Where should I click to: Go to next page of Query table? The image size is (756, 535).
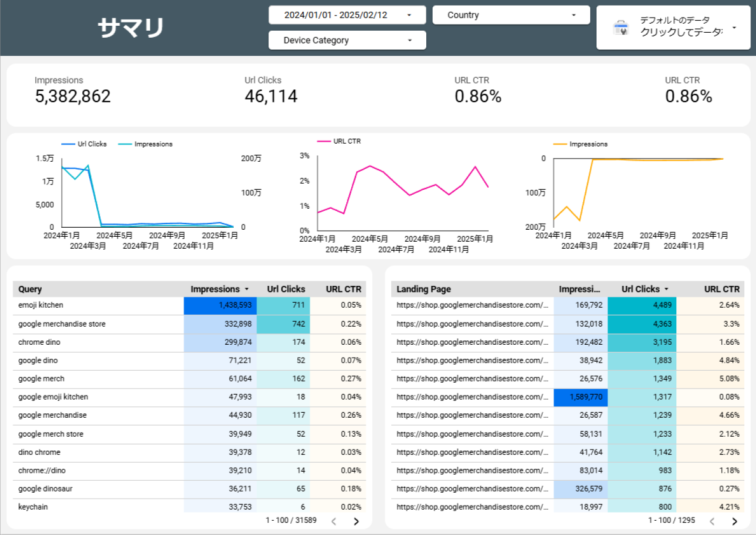pos(356,521)
